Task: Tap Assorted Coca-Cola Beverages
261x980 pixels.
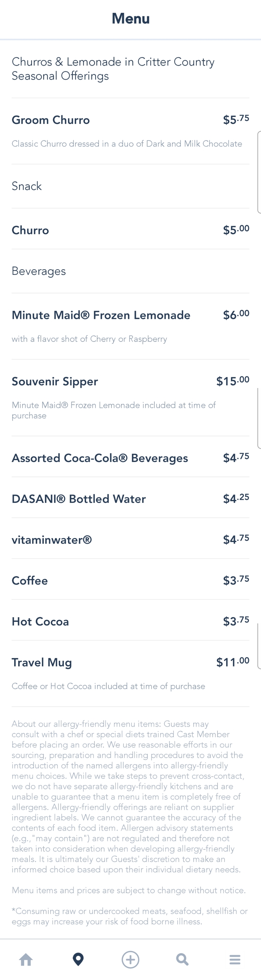Action: [x=100, y=458]
